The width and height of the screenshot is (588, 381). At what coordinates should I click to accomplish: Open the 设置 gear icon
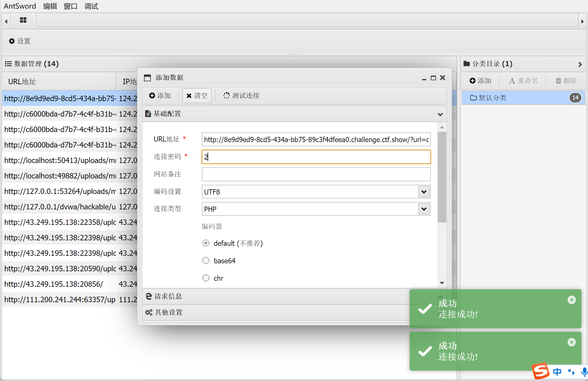pos(12,41)
